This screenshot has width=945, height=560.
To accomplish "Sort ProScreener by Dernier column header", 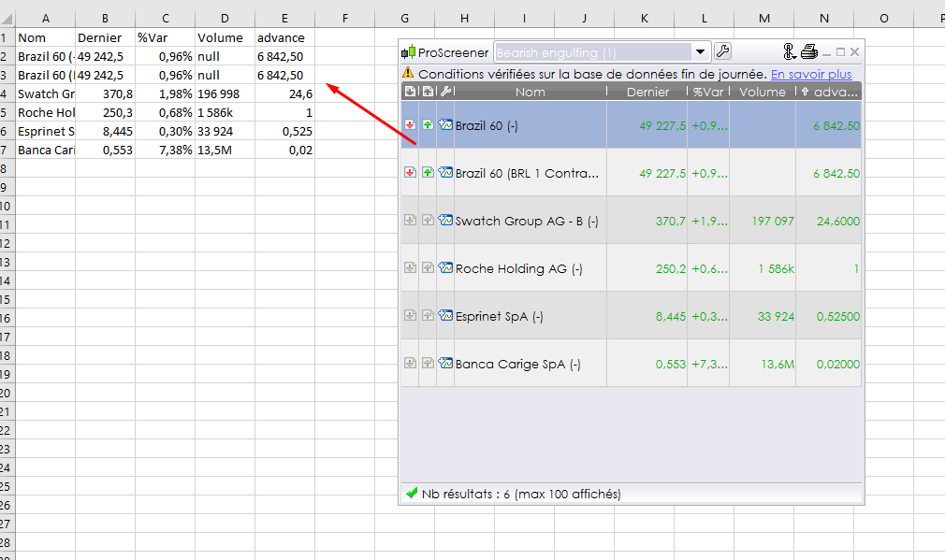I will (647, 92).
